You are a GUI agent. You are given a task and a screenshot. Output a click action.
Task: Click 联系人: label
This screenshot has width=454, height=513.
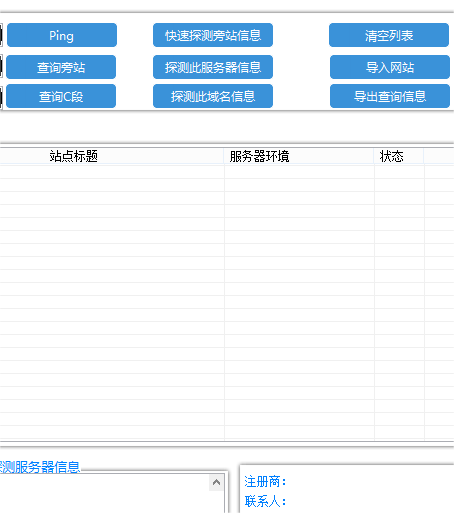click(265, 501)
